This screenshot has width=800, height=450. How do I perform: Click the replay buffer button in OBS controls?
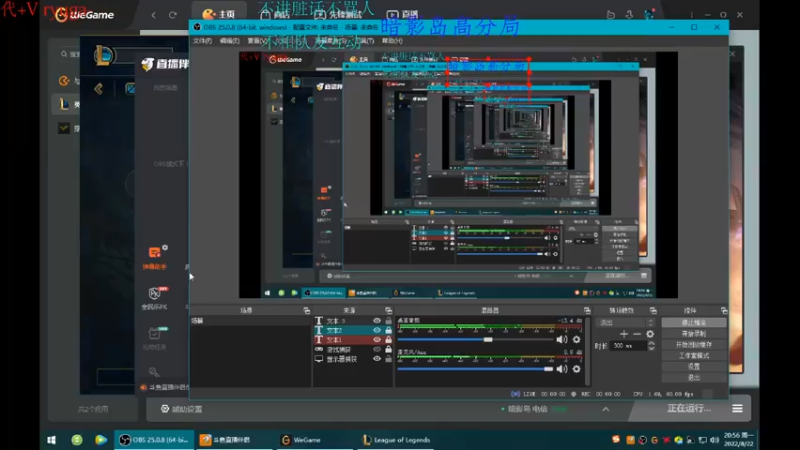pyautogui.click(x=694, y=345)
